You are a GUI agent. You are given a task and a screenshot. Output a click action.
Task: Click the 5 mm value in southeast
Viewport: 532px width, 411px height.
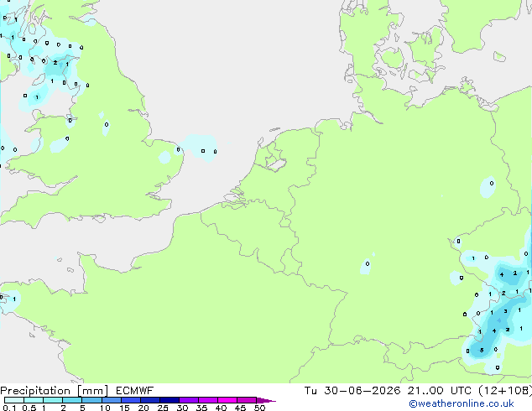click(x=482, y=351)
